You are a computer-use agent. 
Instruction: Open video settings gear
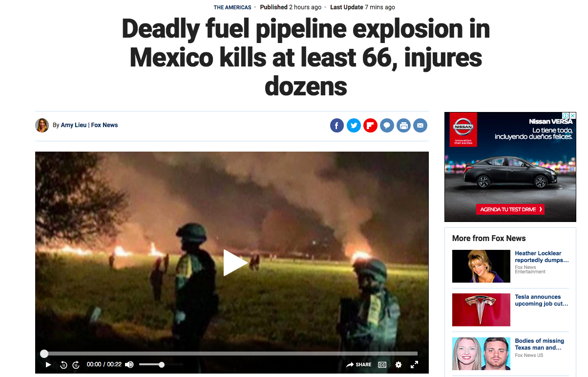[399, 365]
